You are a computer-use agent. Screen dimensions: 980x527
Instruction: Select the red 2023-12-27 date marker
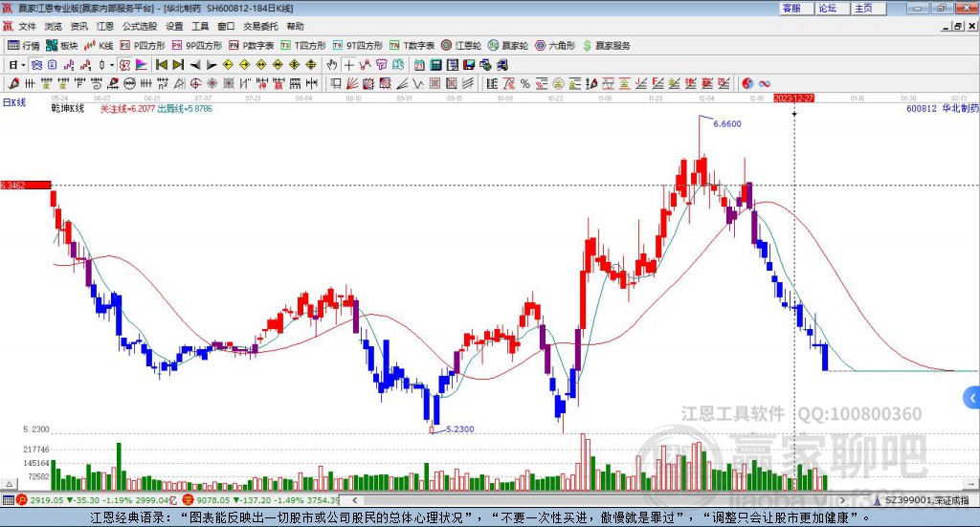click(793, 98)
